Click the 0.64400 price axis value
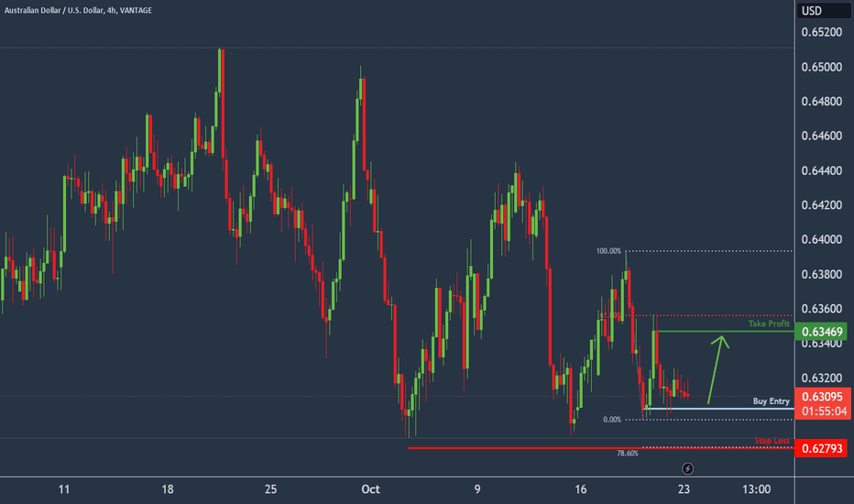854x504 pixels. [821, 170]
